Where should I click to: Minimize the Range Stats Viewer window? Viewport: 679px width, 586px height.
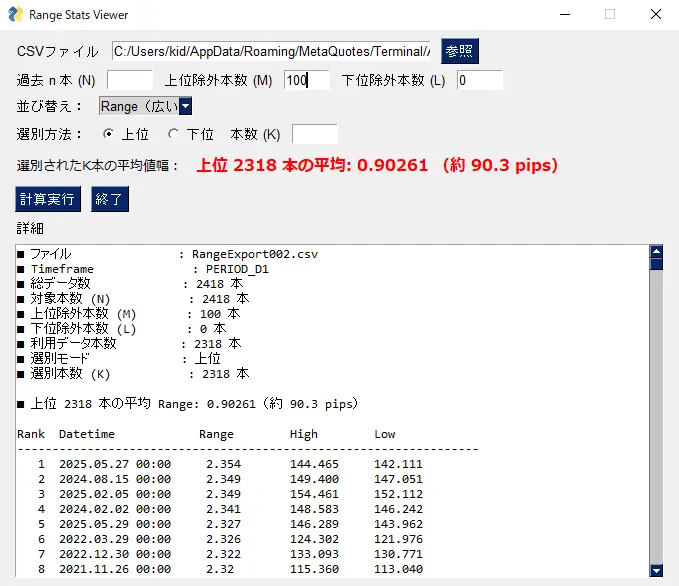click(565, 14)
